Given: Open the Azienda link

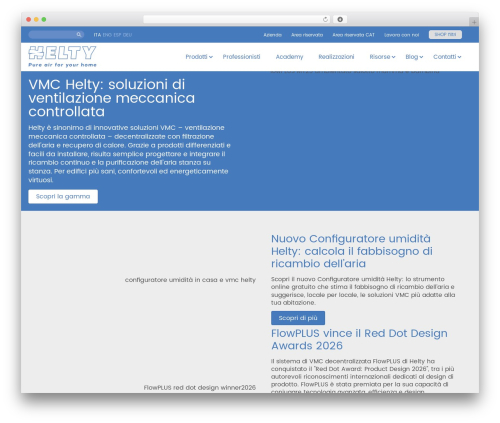Looking at the screenshot, I should (x=272, y=35).
